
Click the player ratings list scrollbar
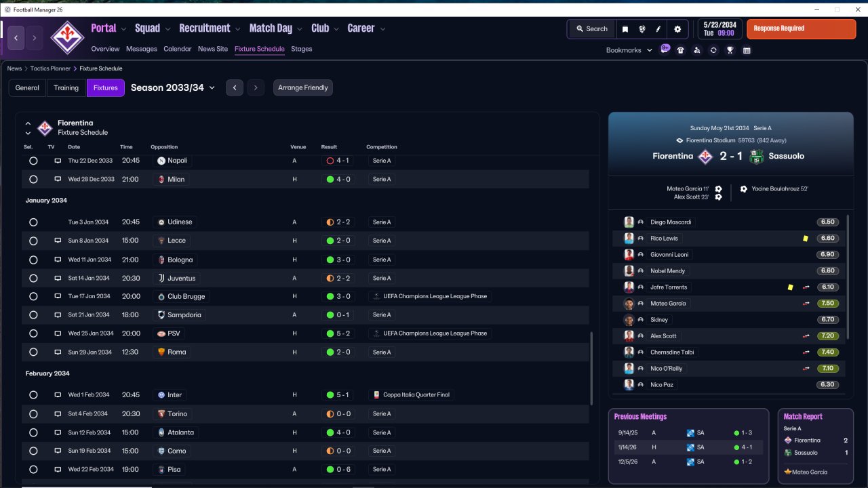tap(848, 276)
